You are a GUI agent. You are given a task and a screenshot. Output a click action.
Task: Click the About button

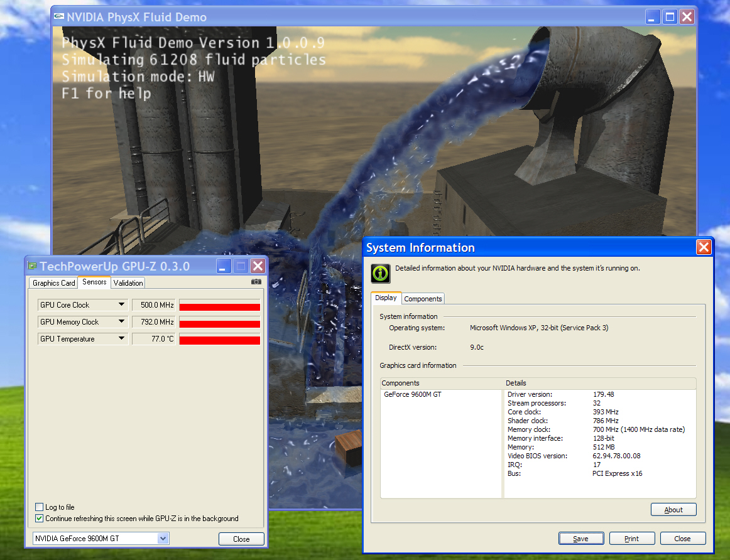coord(673,509)
